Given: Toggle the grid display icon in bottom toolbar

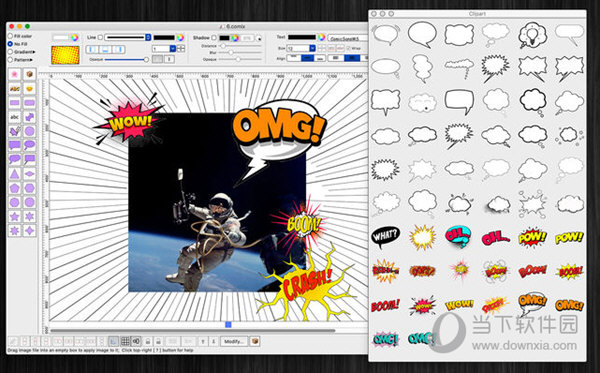Looking at the screenshot, I should click(x=125, y=341).
